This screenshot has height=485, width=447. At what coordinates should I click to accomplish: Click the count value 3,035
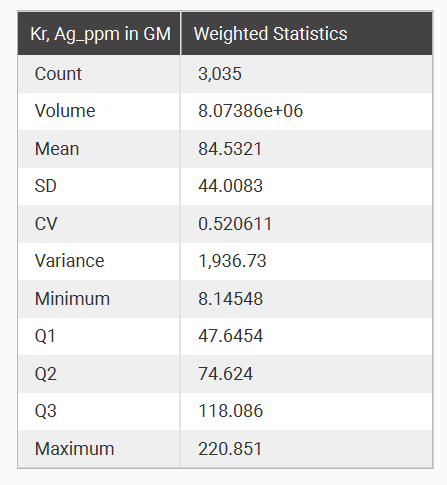pyautogui.click(x=220, y=74)
